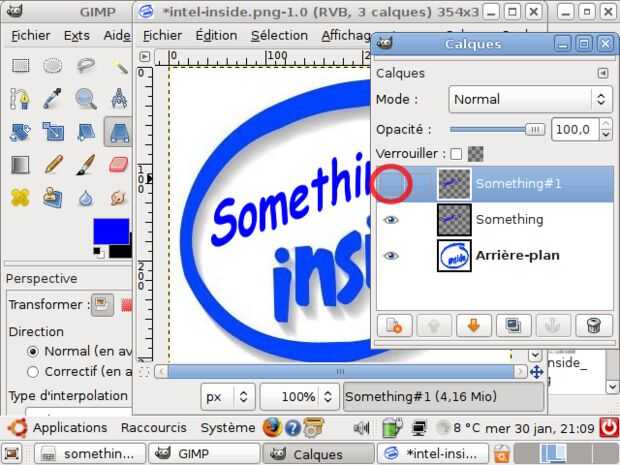Select the Free Select lasso tool

[x=85, y=66]
